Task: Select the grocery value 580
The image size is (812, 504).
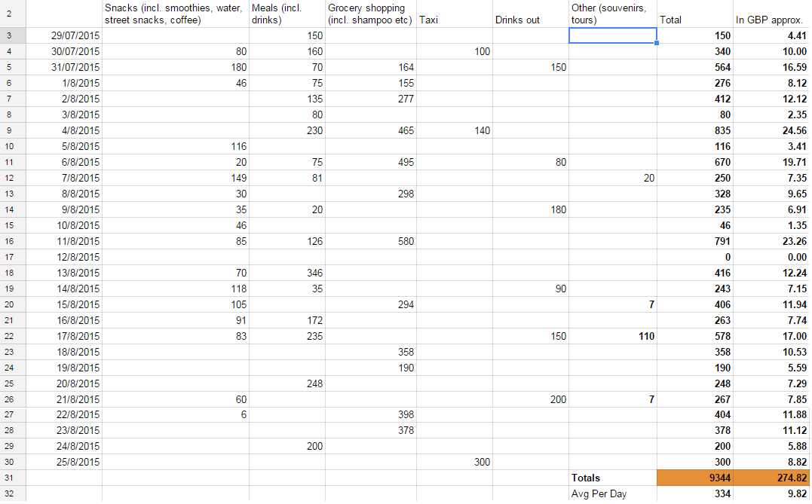Action: 370,241
